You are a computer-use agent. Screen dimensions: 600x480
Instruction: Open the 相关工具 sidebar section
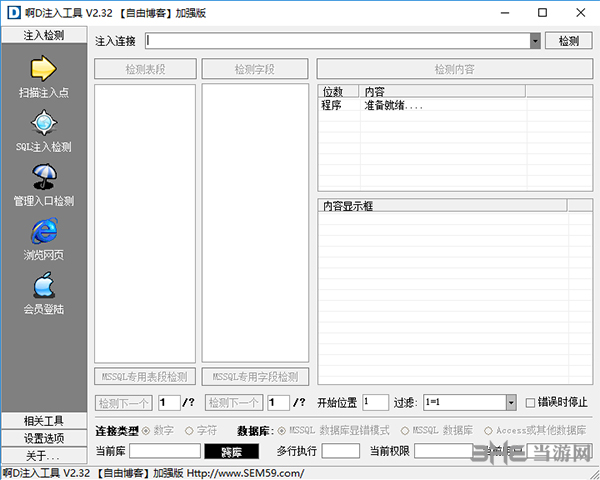tap(44, 421)
